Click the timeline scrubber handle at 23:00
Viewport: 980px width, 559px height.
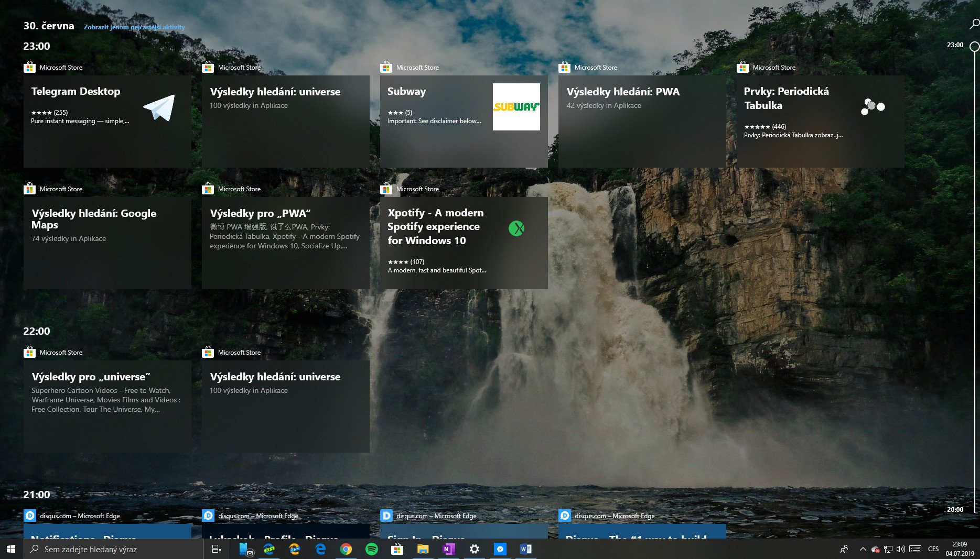click(x=974, y=47)
